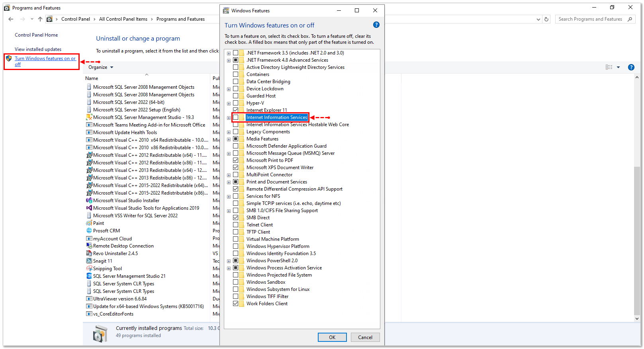644x349 pixels.
Task: Enable the Internet Information Services checkbox
Action: tap(236, 117)
